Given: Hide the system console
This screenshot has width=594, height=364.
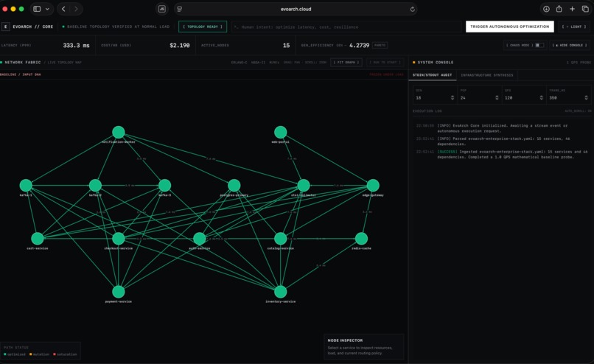Looking at the screenshot, I should pos(570,45).
